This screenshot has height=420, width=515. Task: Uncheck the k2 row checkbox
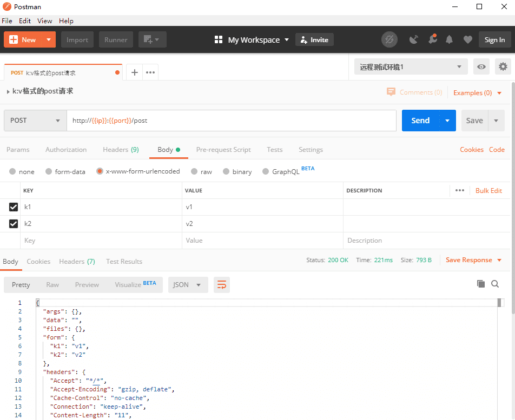click(x=14, y=224)
